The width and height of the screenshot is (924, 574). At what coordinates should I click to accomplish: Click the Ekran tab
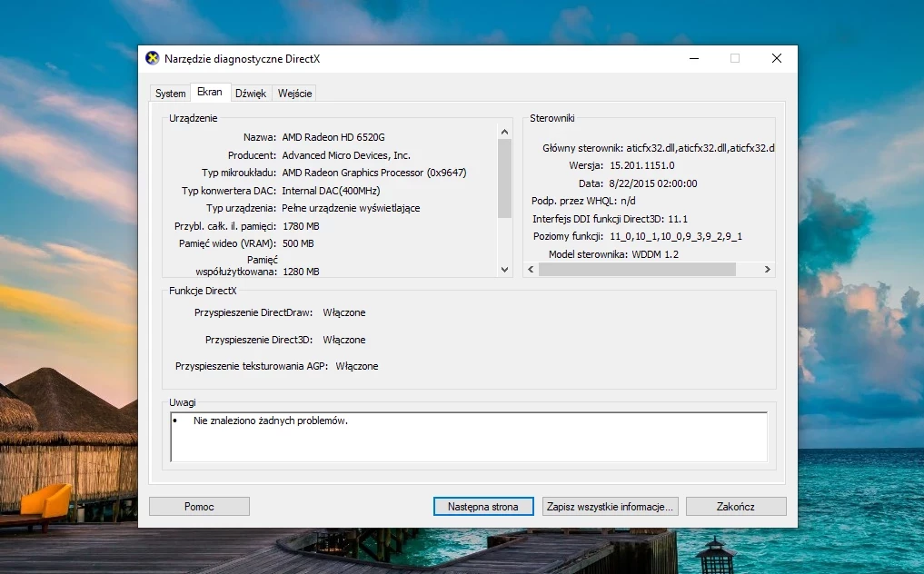tap(210, 92)
